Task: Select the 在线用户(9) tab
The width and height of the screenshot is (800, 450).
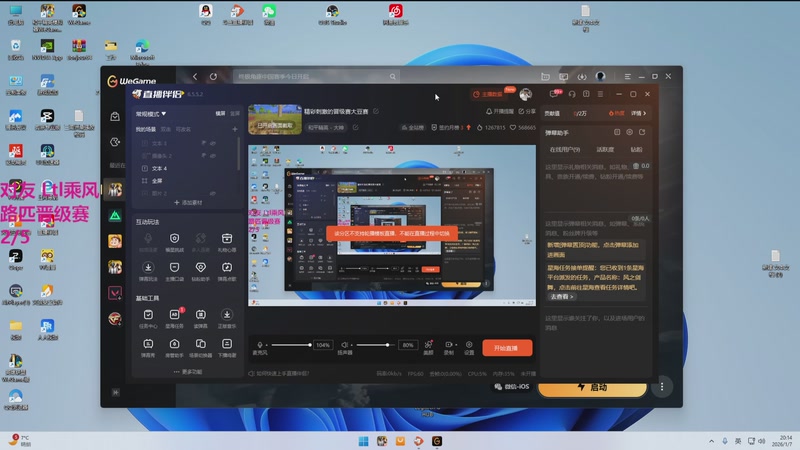Action: pos(565,149)
